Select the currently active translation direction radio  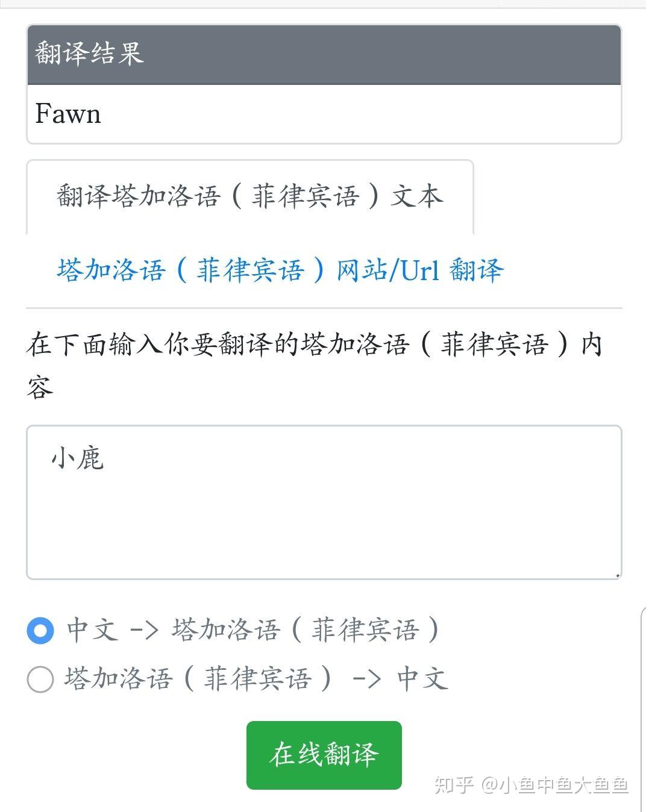pyautogui.click(x=40, y=630)
